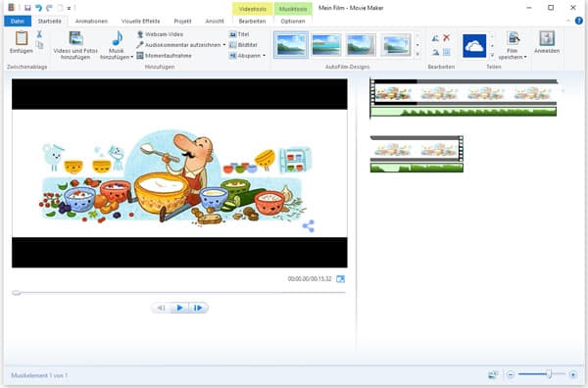Click red X remove icon
This screenshot has width=588, height=388.
[446, 37]
